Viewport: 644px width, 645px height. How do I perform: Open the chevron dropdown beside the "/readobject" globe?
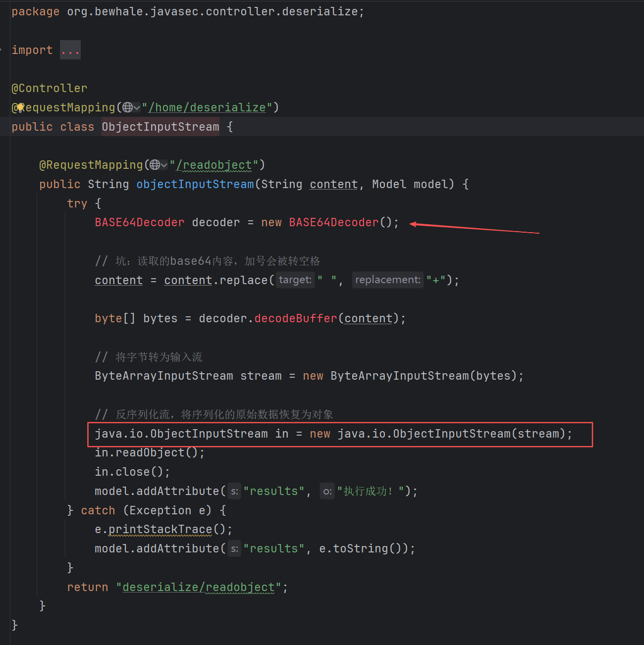164,165
